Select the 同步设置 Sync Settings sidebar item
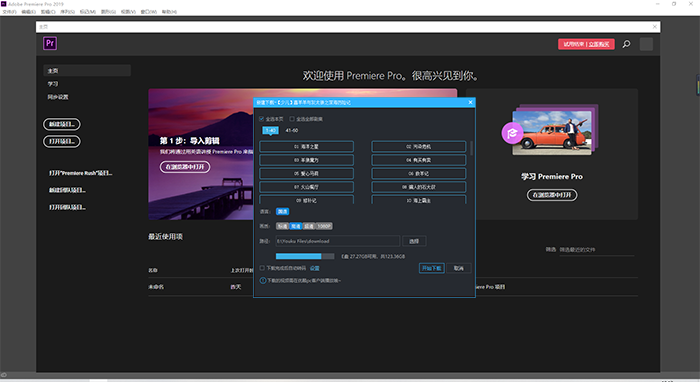The image size is (700, 382). tap(58, 97)
